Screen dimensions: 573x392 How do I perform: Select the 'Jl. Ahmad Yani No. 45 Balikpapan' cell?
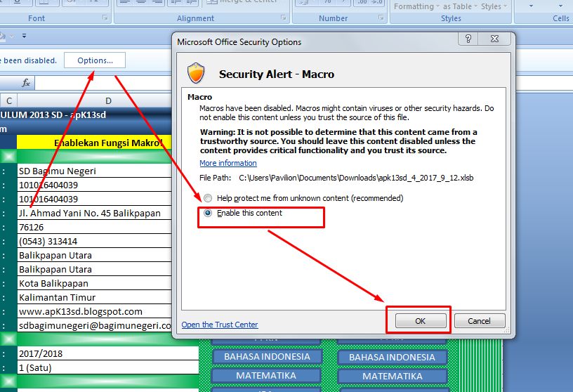94,213
